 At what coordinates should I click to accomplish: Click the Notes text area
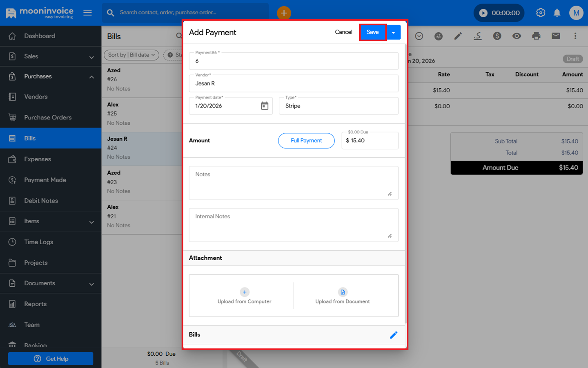293,183
